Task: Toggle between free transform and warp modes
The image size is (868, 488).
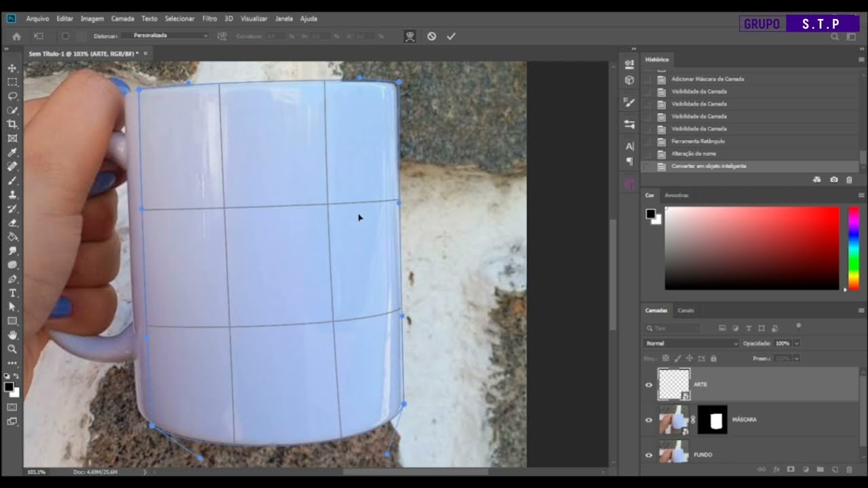Action: pyautogui.click(x=410, y=36)
